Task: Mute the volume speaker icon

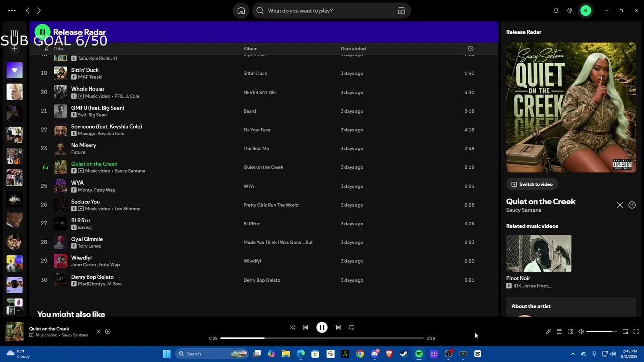Action: coord(581,332)
